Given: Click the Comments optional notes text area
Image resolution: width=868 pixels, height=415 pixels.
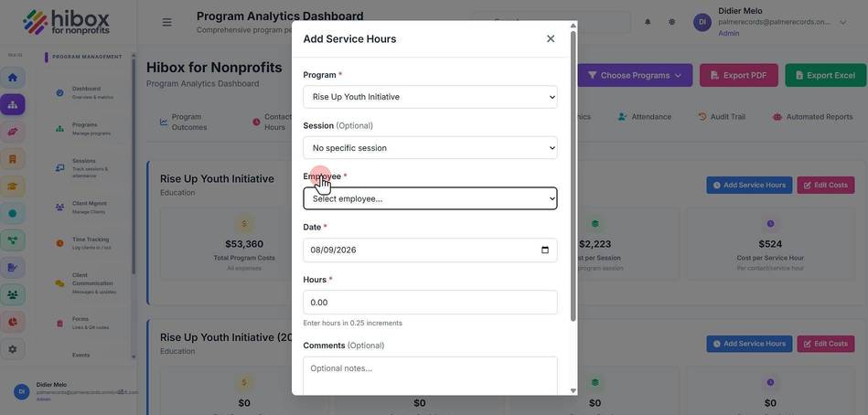Looking at the screenshot, I should click(430, 376).
